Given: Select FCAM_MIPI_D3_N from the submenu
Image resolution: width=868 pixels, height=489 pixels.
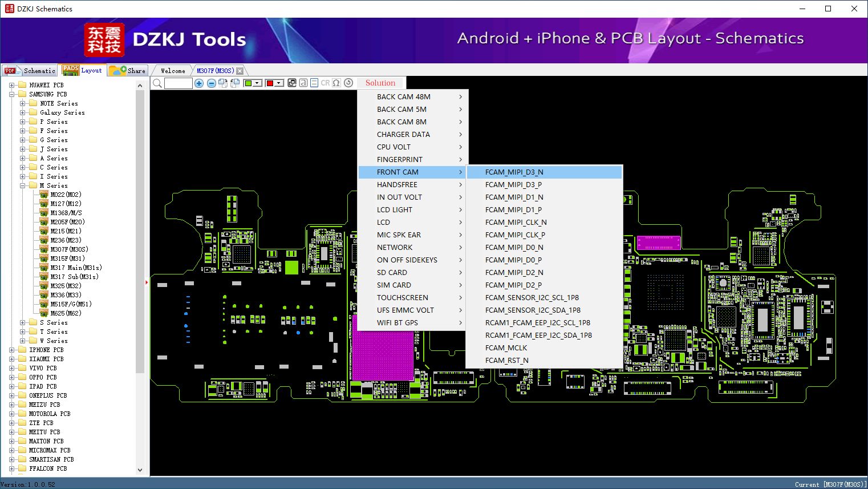Looking at the screenshot, I should [544, 172].
